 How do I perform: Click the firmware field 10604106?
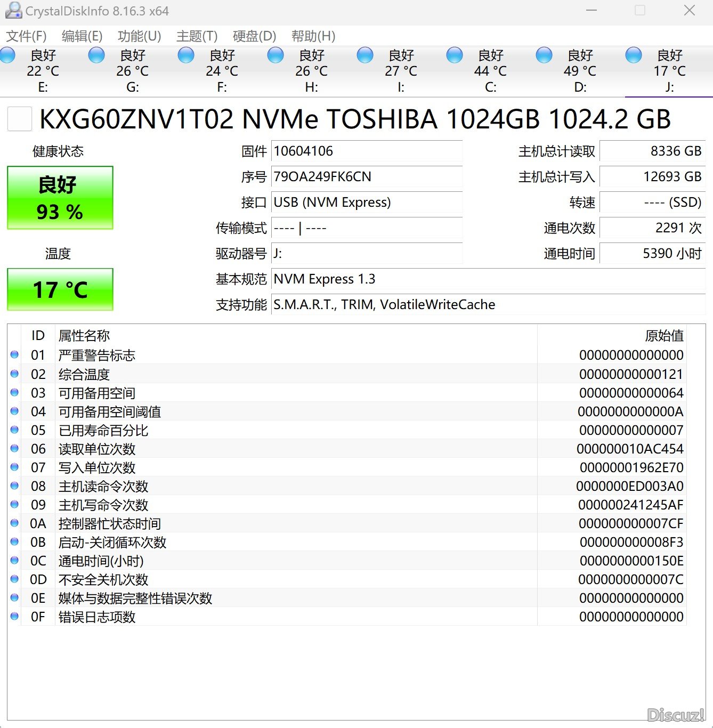pyautogui.click(x=367, y=151)
